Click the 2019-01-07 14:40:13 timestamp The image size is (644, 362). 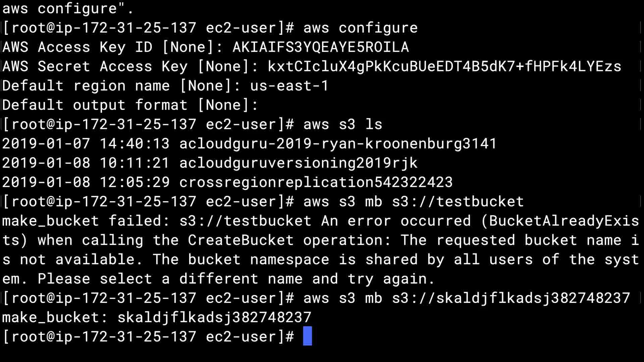(86, 143)
